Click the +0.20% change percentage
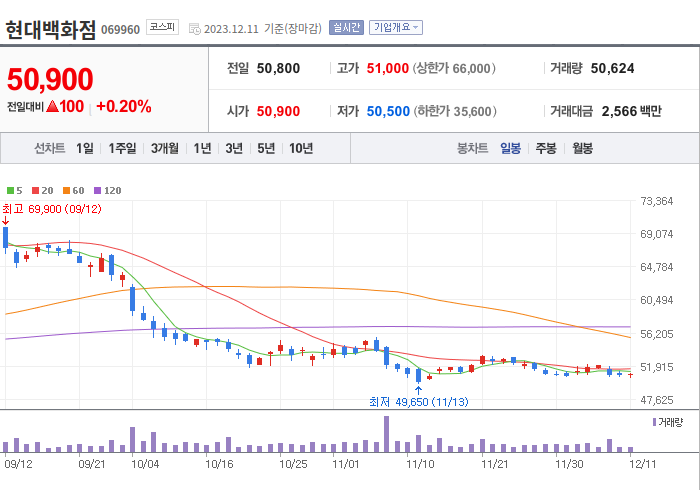Viewport: 700px width, 490px height. [124, 106]
